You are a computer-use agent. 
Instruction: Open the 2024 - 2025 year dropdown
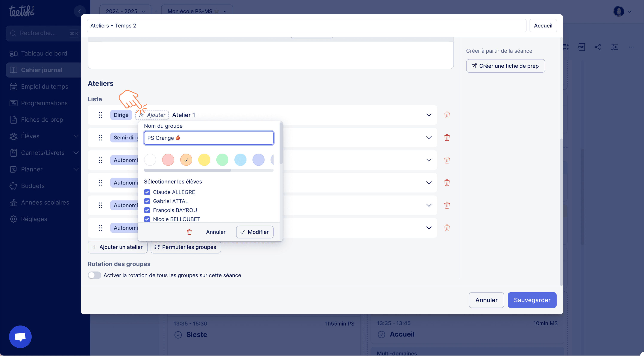(x=125, y=11)
